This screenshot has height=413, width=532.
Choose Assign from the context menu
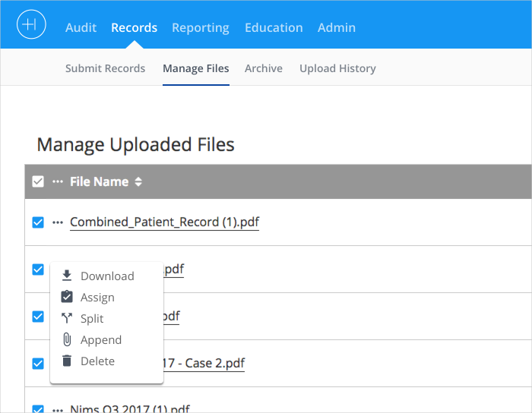coord(106,297)
